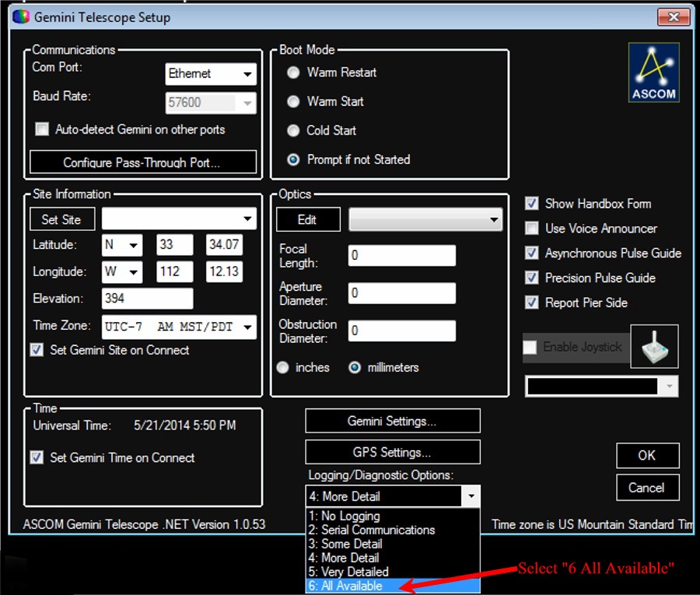Enable Use Voice Announcer
This screenshot has width=700, height=595.
tap(531, 228)
